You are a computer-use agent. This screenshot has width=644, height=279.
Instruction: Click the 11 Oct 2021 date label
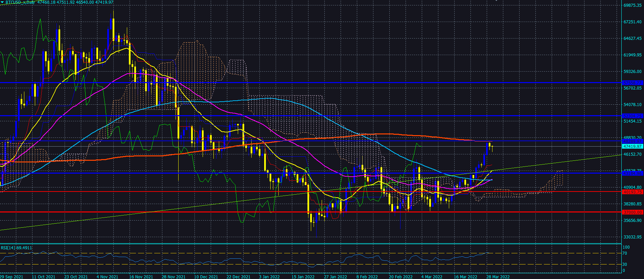point(43,277)
